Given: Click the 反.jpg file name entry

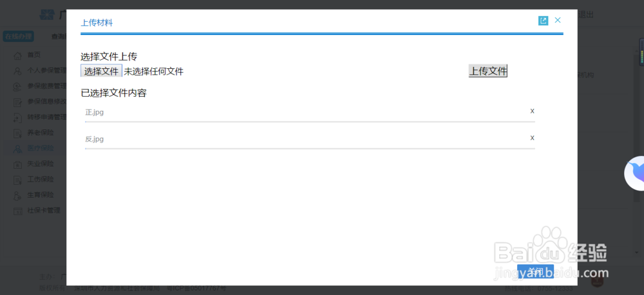Looking at the screenshot, I should click(x=95, y=139).
